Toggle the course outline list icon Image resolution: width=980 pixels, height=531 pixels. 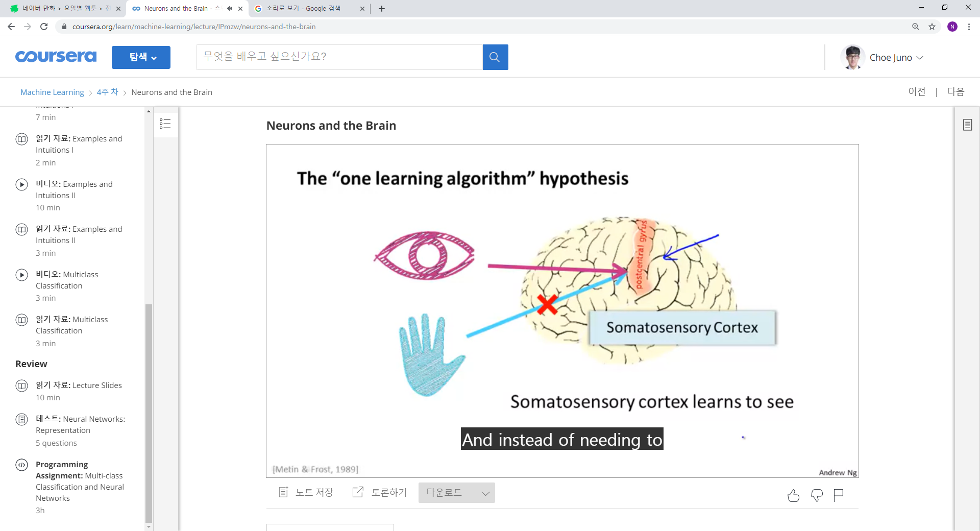pos(165,124)
